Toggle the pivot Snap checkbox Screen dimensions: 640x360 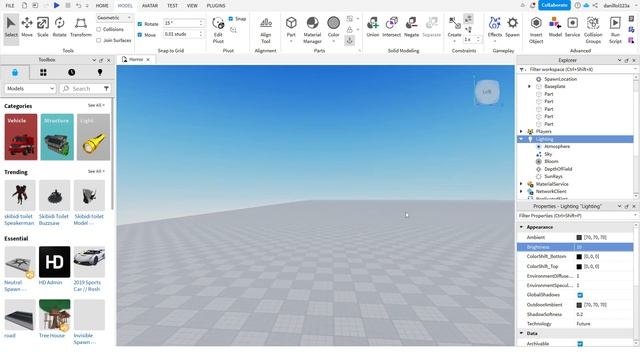click(231, 18)
